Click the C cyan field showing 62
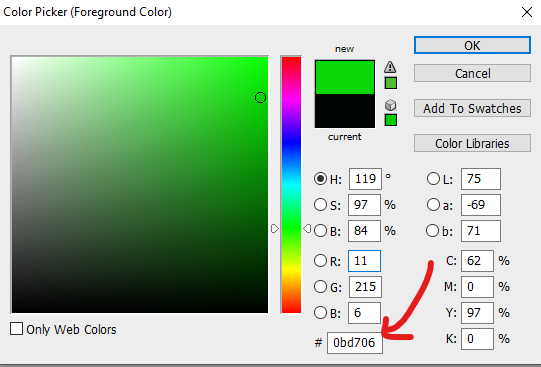The width and height of the screenshot is (541, 367). click(x=477, y=261)
